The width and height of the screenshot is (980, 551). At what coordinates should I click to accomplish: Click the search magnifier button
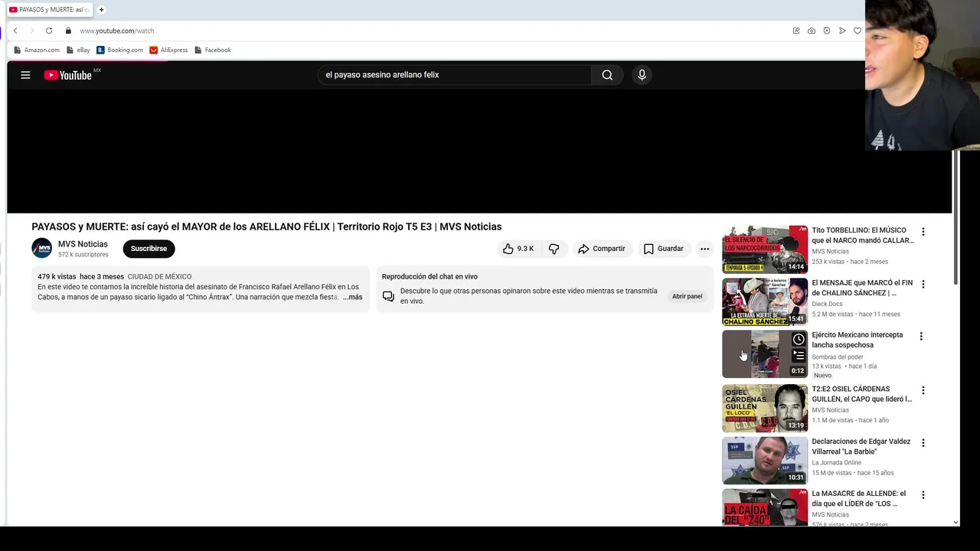click(607, 75)
